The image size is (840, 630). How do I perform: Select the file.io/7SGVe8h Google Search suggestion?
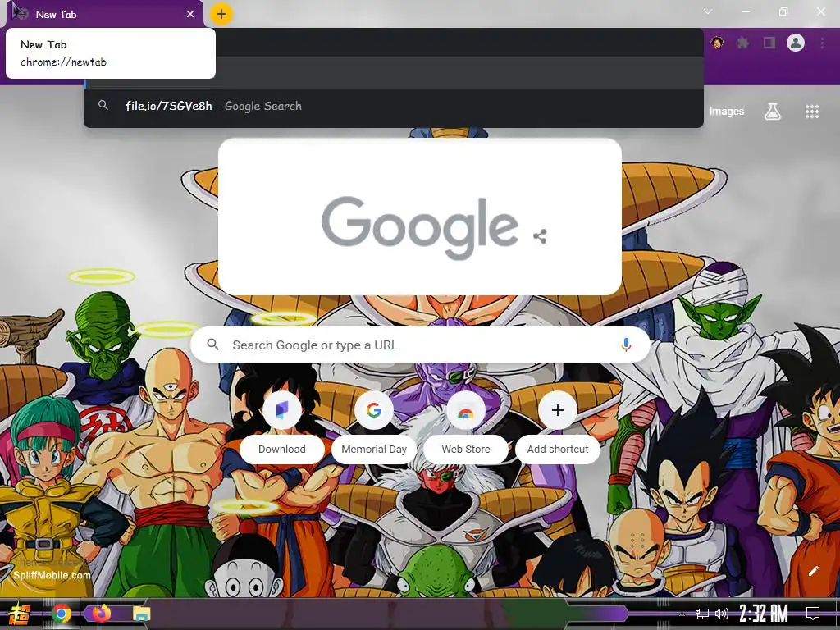tap(393, 106)
